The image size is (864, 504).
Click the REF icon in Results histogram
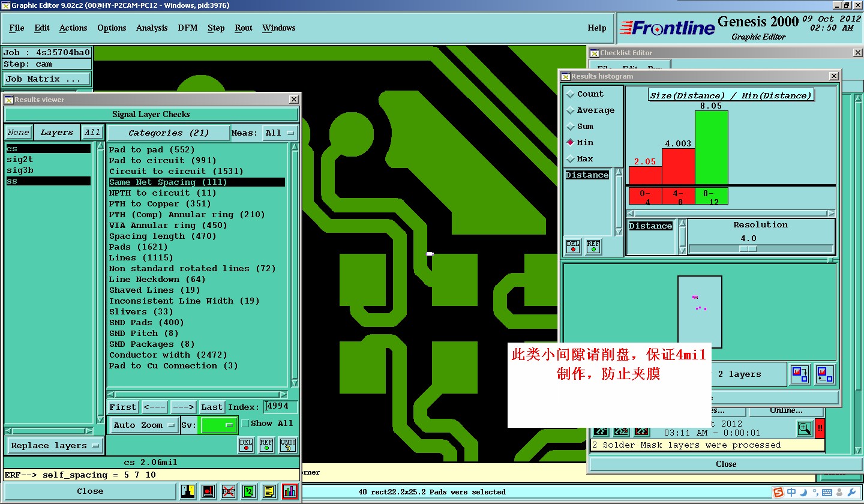click(593, 247)
